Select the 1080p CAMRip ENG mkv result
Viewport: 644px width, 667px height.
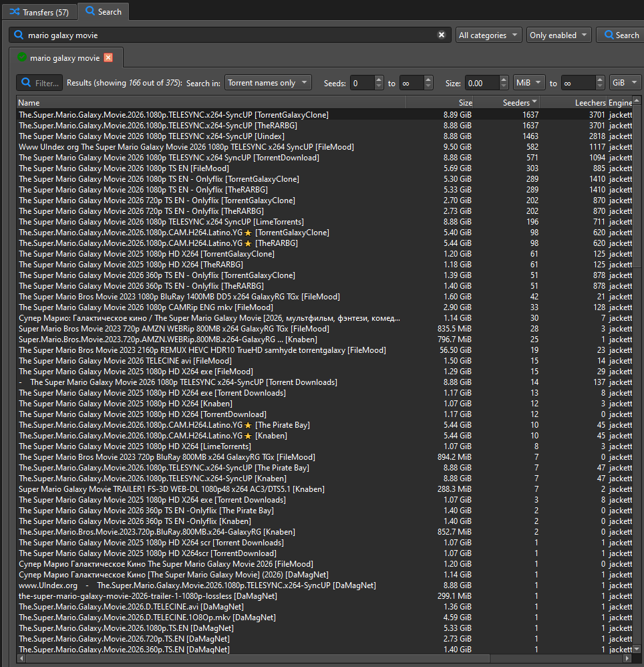[325, 307]
